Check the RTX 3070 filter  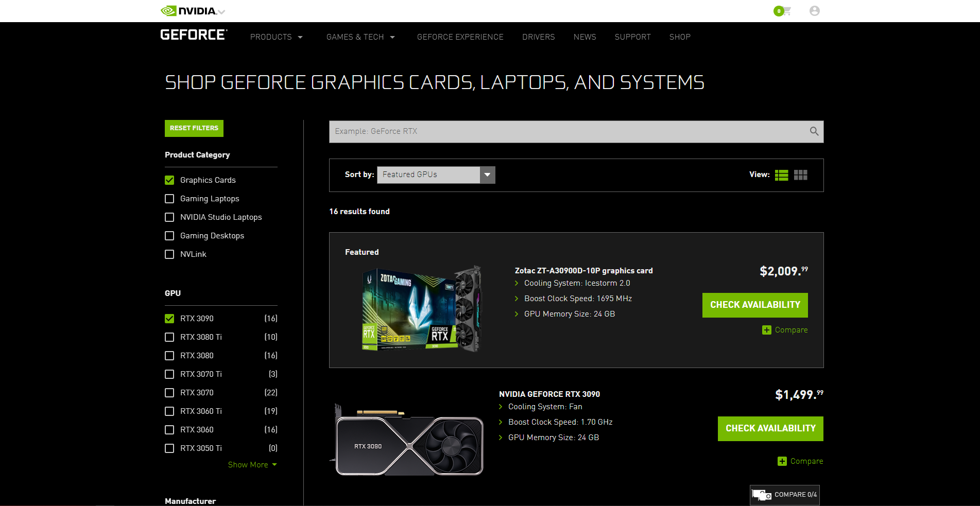tap(169, 393)
